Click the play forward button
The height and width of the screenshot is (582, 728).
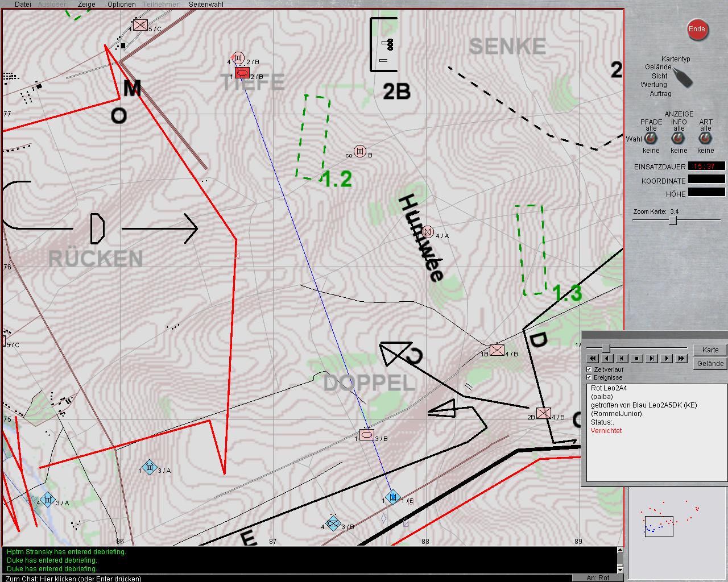click(x=667, y=359)
